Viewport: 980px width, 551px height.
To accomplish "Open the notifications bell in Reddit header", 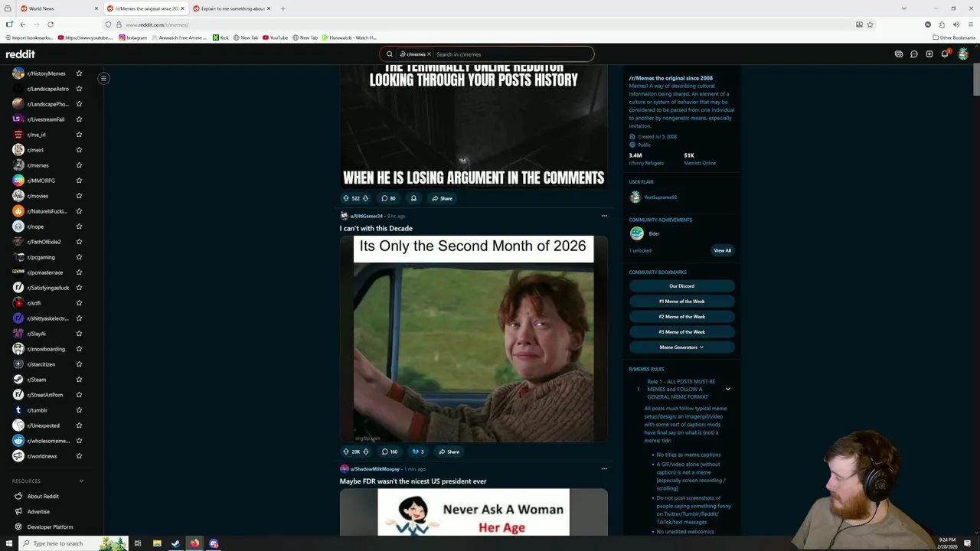I will 945,54.
